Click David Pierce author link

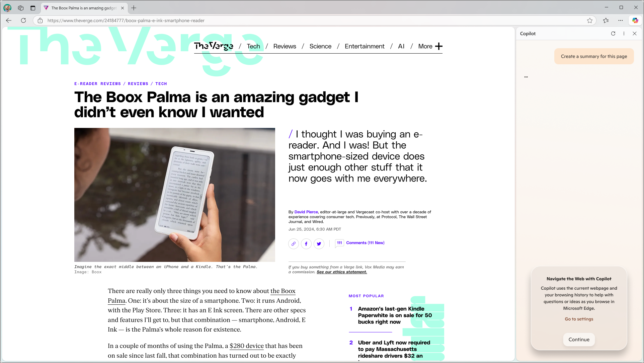(x=306, y=212)
